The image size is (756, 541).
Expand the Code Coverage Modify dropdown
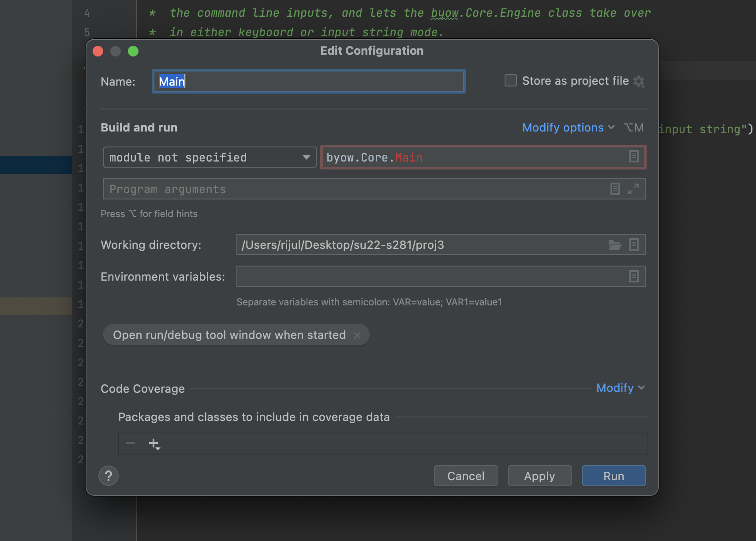(x=620, y=388)
